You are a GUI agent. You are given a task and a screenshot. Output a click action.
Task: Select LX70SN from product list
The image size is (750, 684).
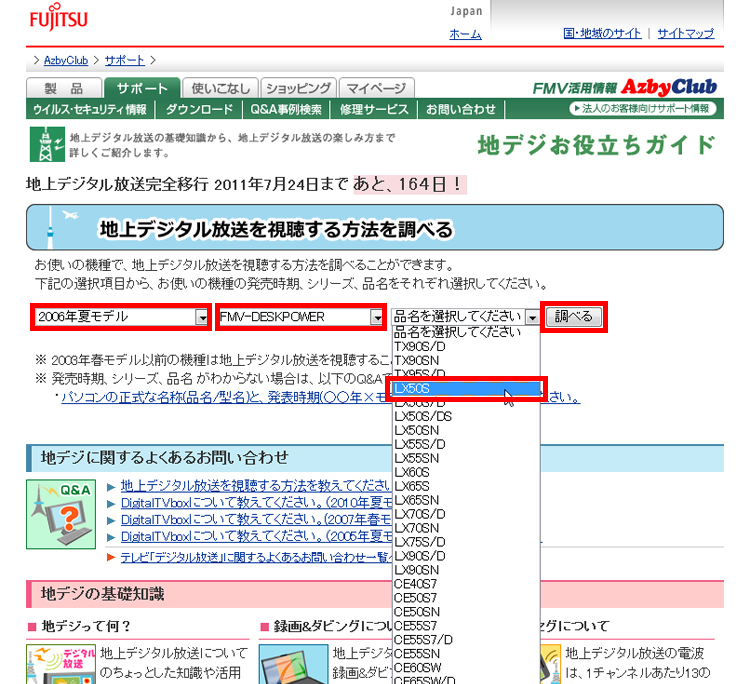coord(466,528)
